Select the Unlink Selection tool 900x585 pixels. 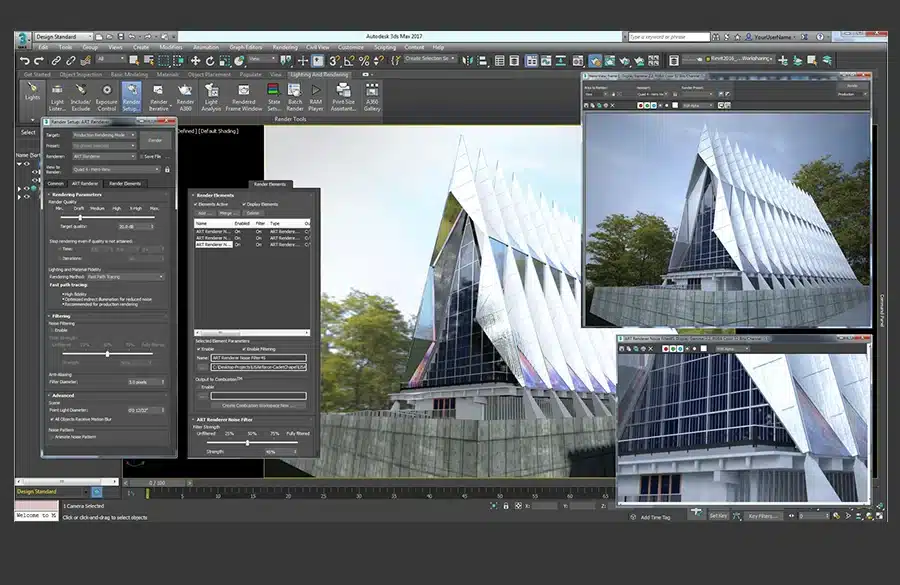coord(71,60)
